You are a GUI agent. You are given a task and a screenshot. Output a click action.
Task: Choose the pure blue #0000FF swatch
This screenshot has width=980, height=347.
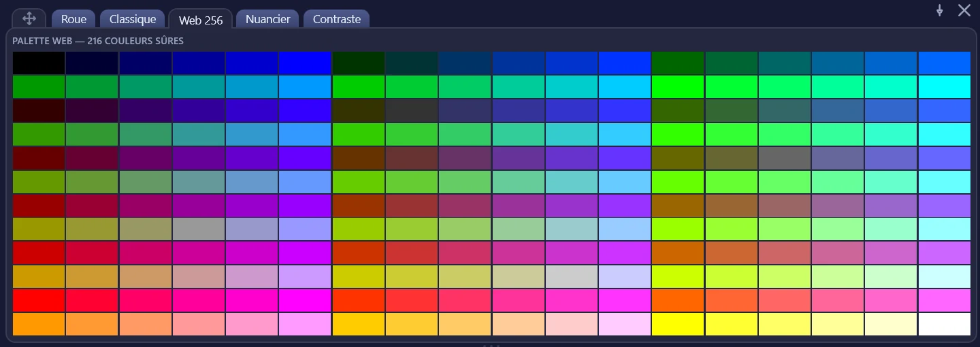305,63
